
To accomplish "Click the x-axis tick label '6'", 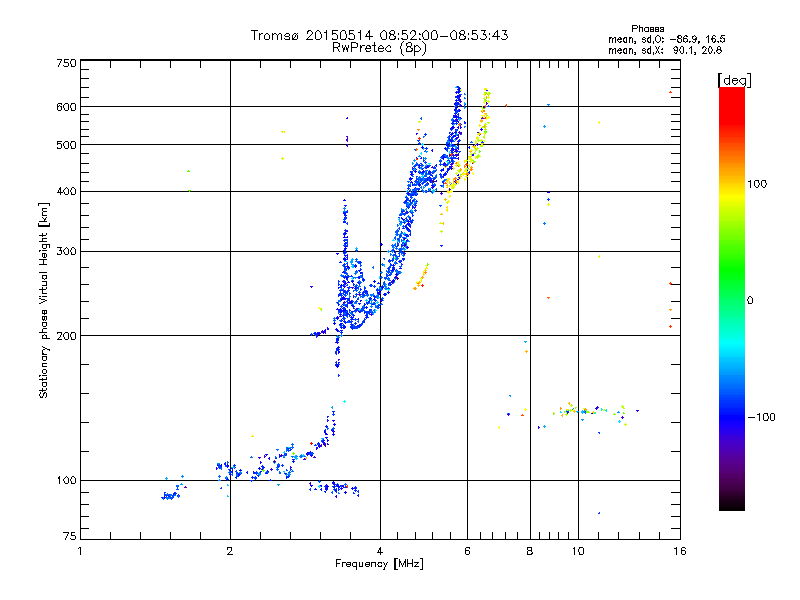I will tap(467, 551).
